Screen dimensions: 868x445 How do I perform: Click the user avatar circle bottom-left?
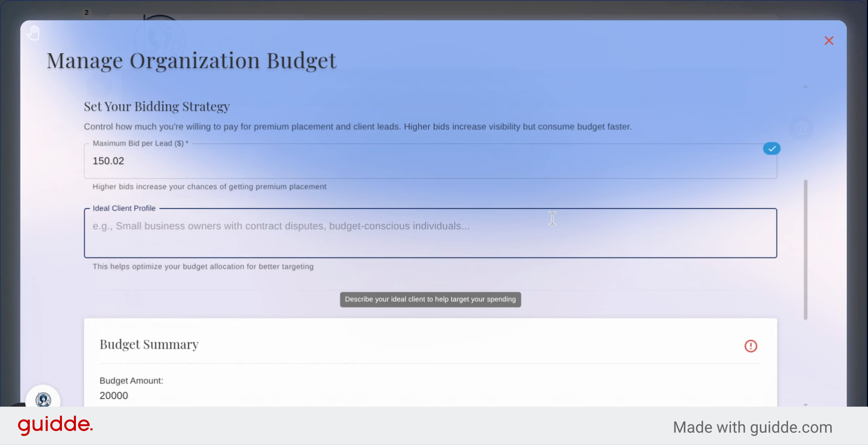coord(43,399)
